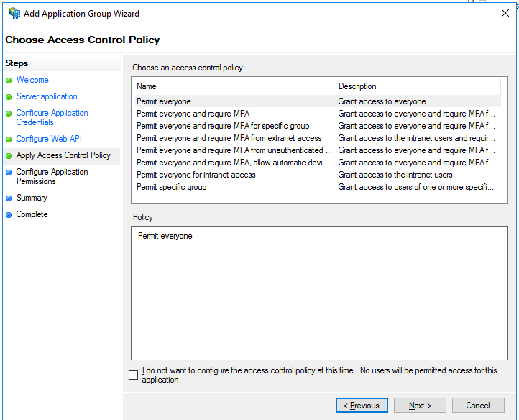Select 'Permit specific group' policy

pyautogui.click(x=171, y=187)
